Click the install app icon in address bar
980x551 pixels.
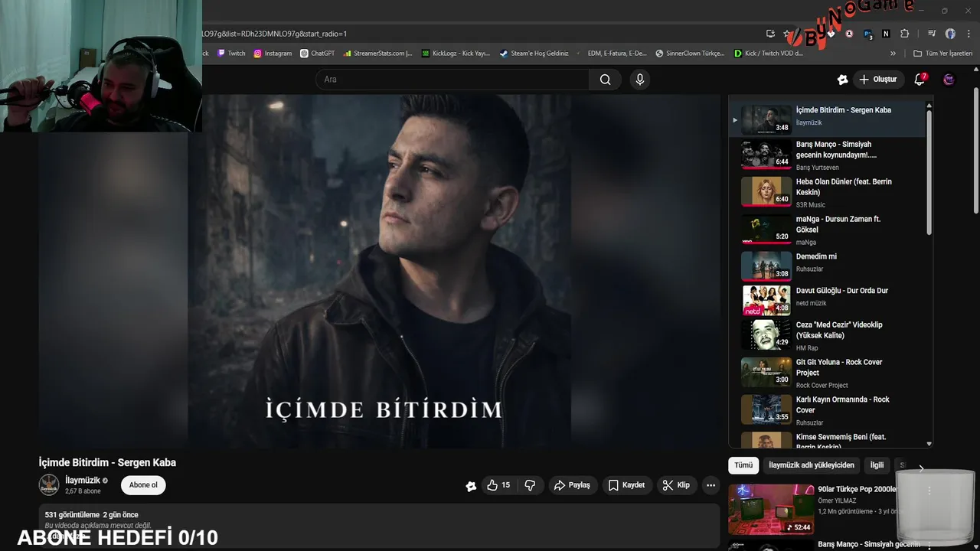(770, 34)
